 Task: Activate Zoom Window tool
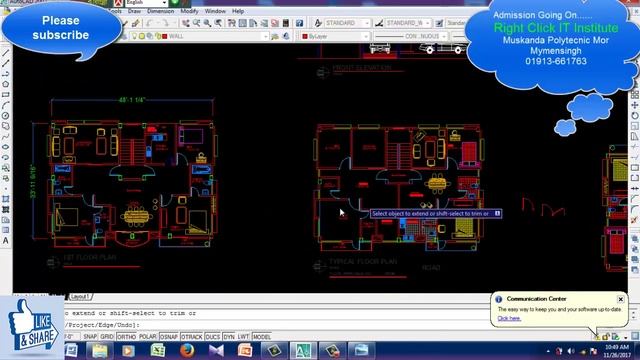(208, 23)
